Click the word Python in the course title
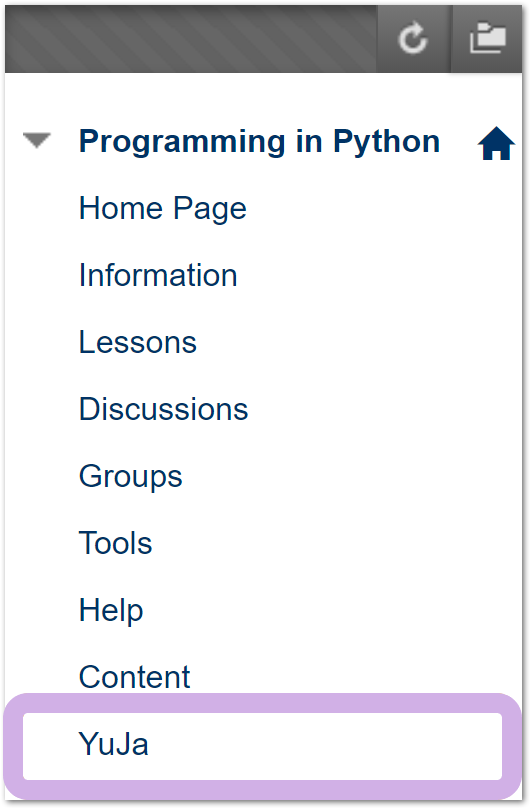This screenshot has height=809, width=531. click(x=386, y=142)
